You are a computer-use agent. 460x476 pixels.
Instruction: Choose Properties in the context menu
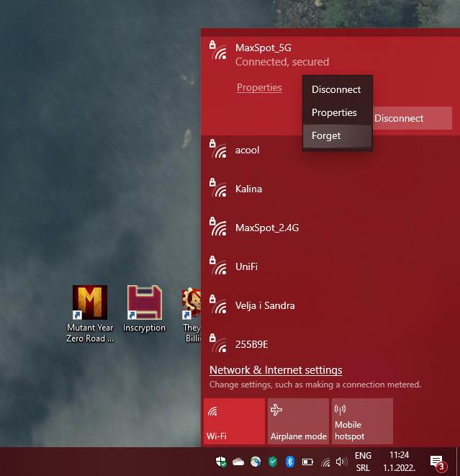[x=338, y=112]
